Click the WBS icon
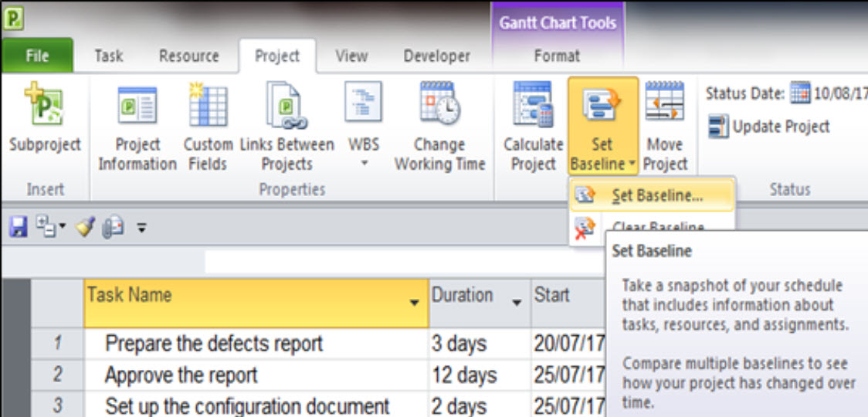 (364, 103)
